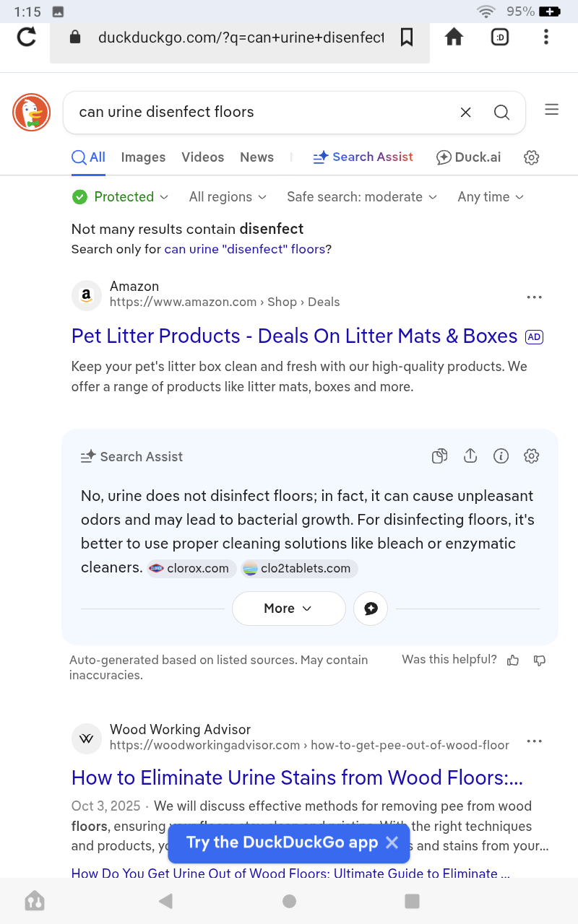Viewport: 578px width, 924px height.
Task: Clear the search query with the X
Action: pos(465,112)
